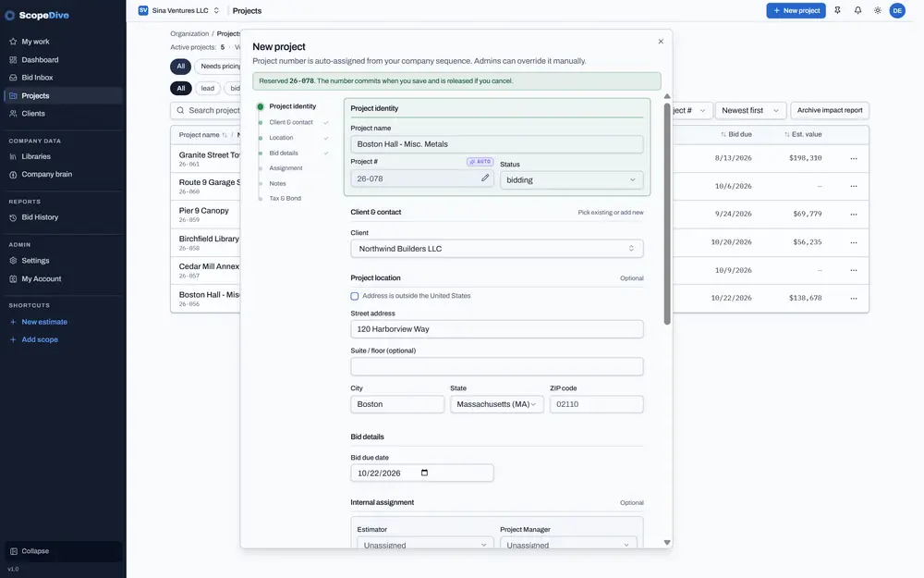Open notifications bell
924x578 pixels.
[x=857, y=10]
